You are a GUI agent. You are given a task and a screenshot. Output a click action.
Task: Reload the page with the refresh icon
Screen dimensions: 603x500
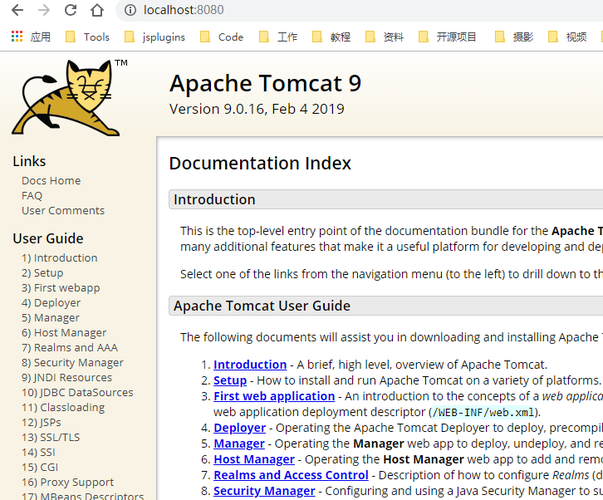pyautogui.click(x=71, y=10)
